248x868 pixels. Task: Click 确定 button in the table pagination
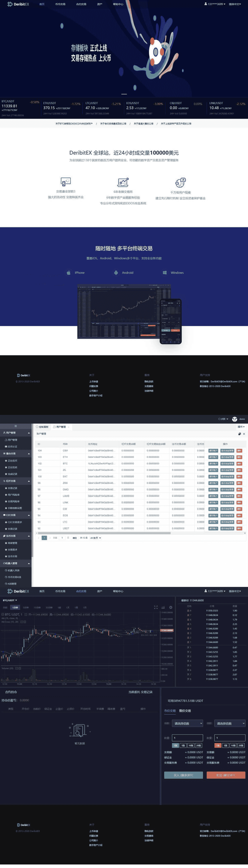[75, 538]
